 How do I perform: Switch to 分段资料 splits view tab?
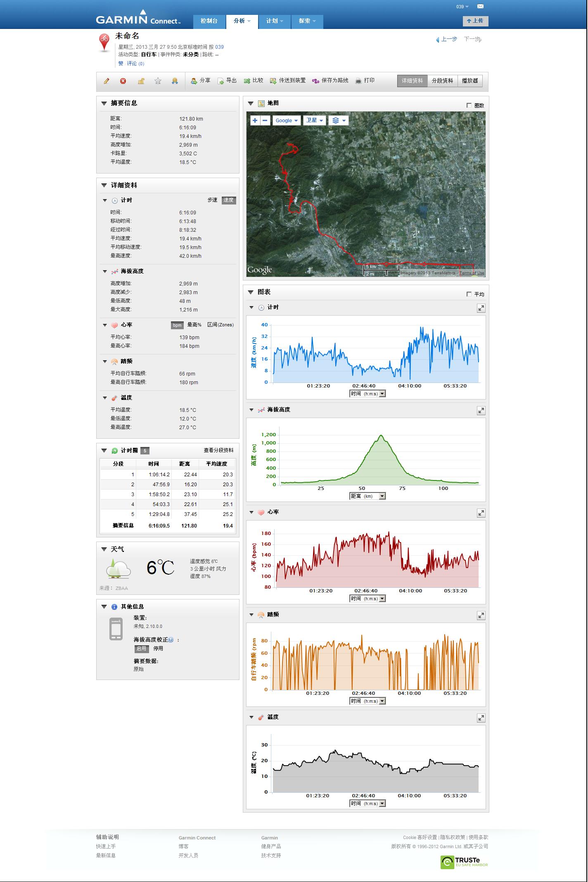pyautogui.click(x=443, y=81)
